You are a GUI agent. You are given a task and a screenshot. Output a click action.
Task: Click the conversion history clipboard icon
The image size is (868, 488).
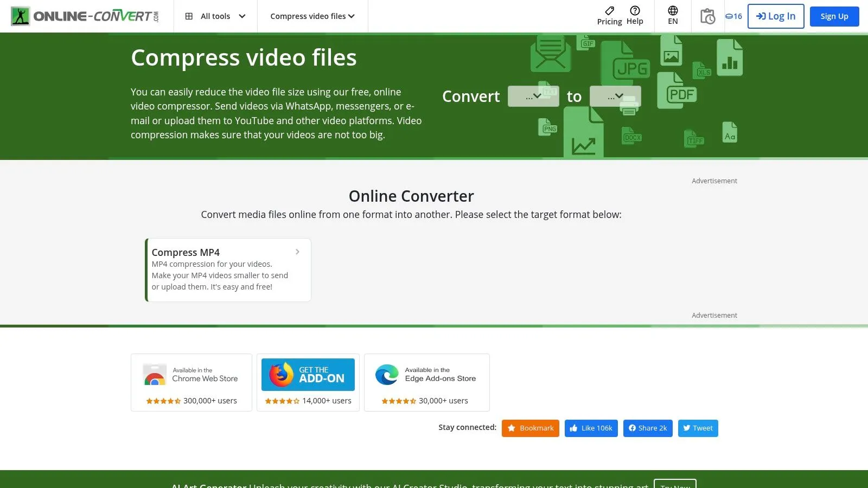(x=707, y=16)
